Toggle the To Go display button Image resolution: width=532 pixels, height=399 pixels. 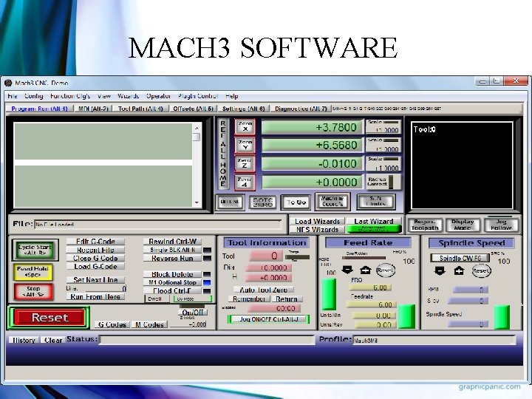pyautogui.click(x=296, y=202)
